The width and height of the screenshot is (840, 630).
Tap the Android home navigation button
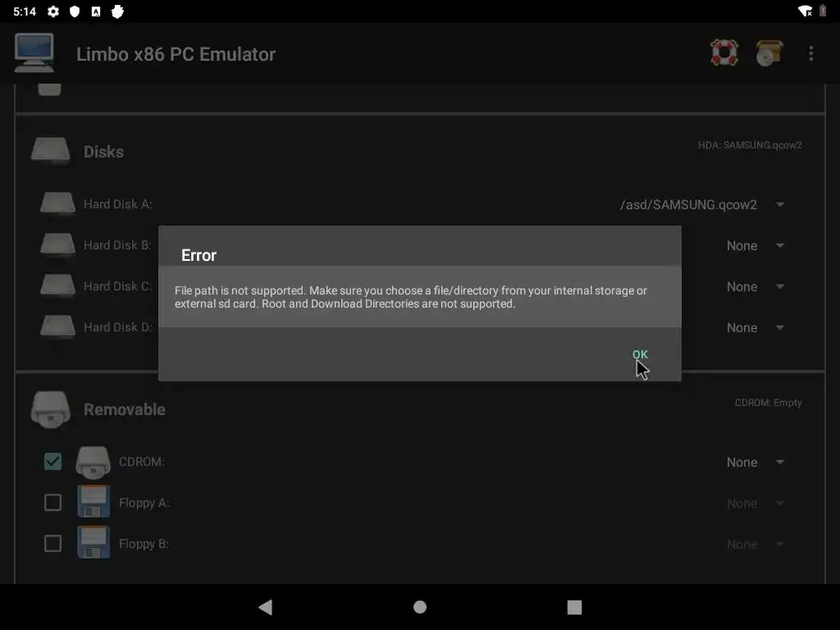pyautogui.click(x=420, y=607)
